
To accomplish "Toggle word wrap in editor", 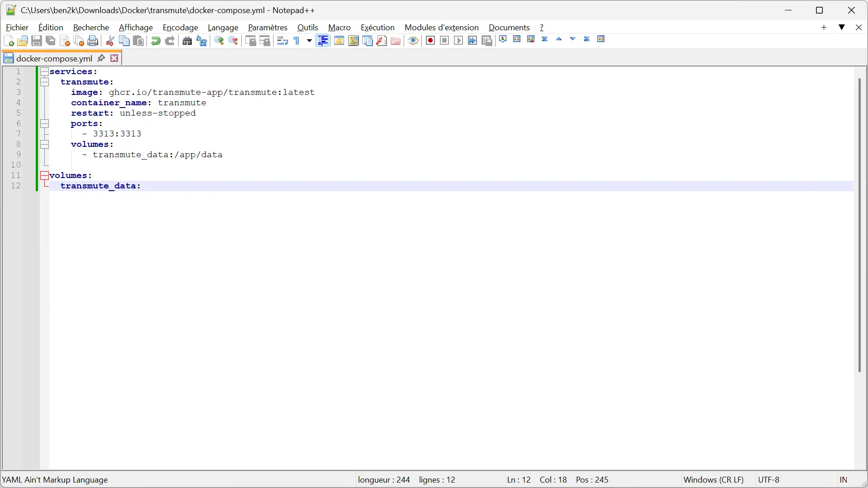I will pyautogui.click(x=283, y=41).
